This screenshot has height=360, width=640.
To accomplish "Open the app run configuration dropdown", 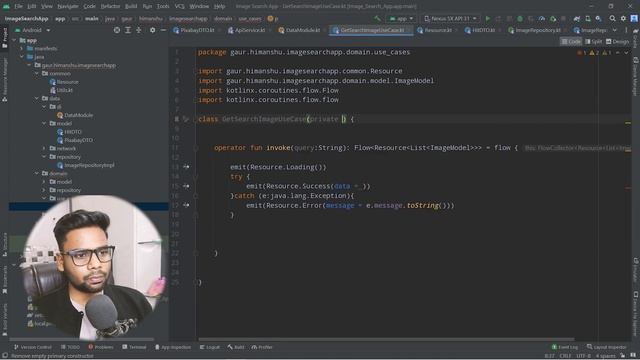I will [401, 19].
